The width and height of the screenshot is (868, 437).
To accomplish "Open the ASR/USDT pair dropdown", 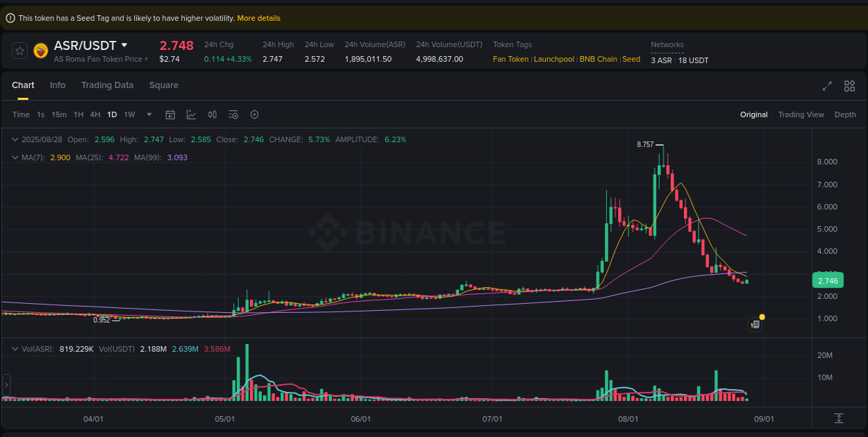I will coord(124,44).
